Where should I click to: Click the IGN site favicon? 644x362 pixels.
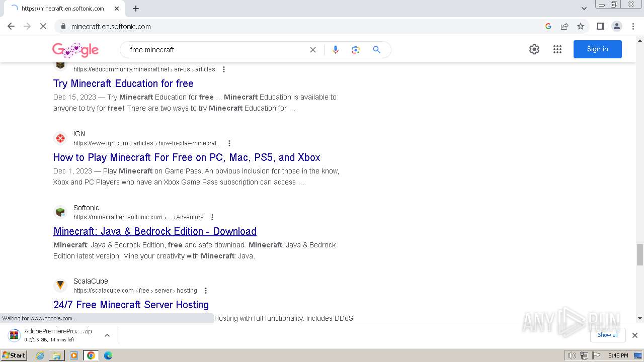60,138
